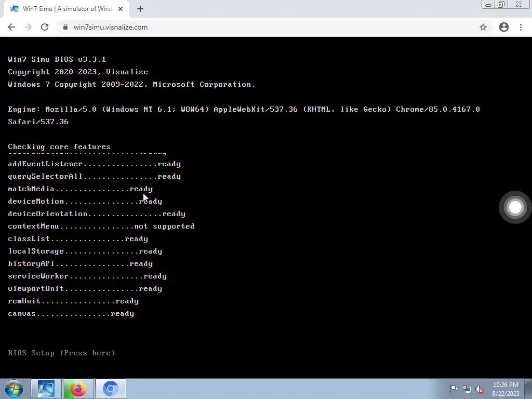Click the 'viewportUnit...ready' line

click(85, 289)
